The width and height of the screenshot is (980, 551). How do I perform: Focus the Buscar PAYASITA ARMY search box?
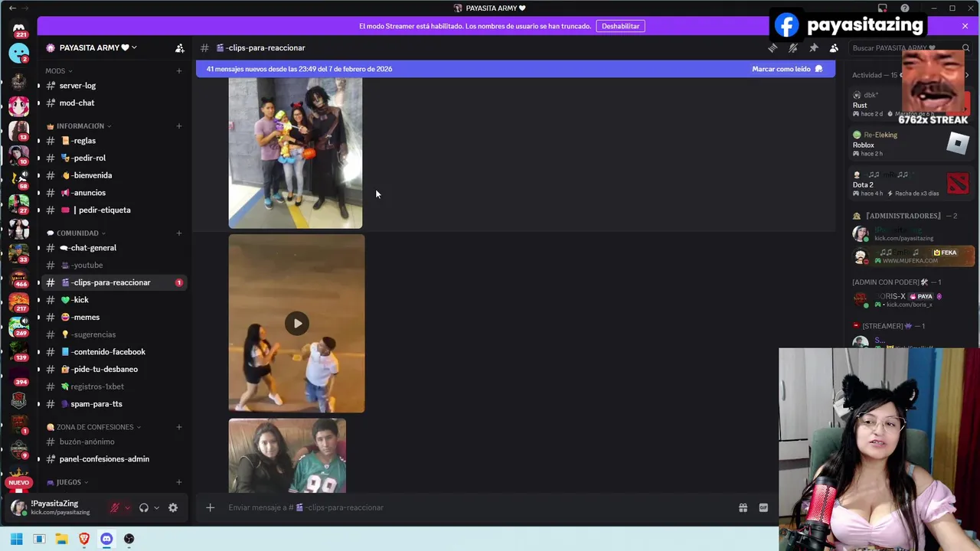point(903,48)
